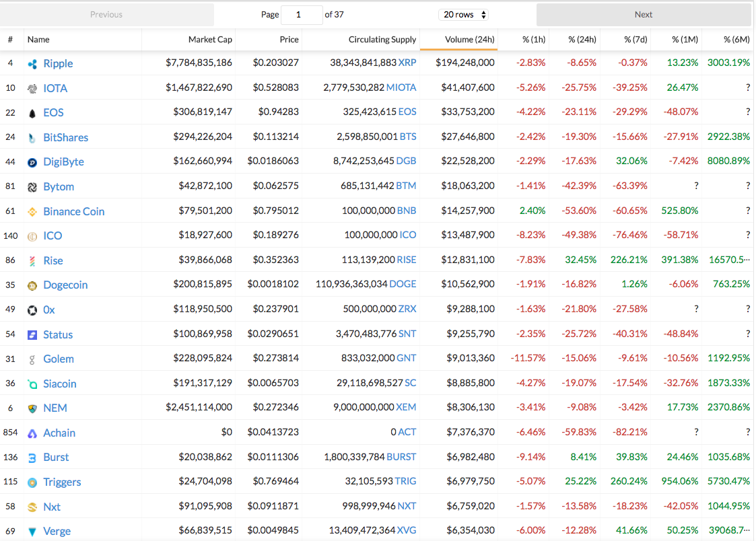The height and width of the screenshot is (541, 756).
Task: Select the $2,451,114,000 market cap cell
Action: 199,407
